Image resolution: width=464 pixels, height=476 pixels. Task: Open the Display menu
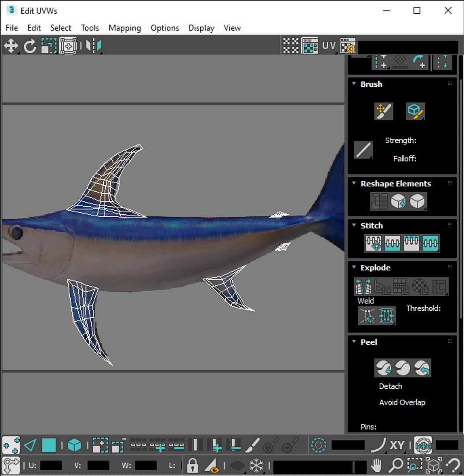point(202,28)
